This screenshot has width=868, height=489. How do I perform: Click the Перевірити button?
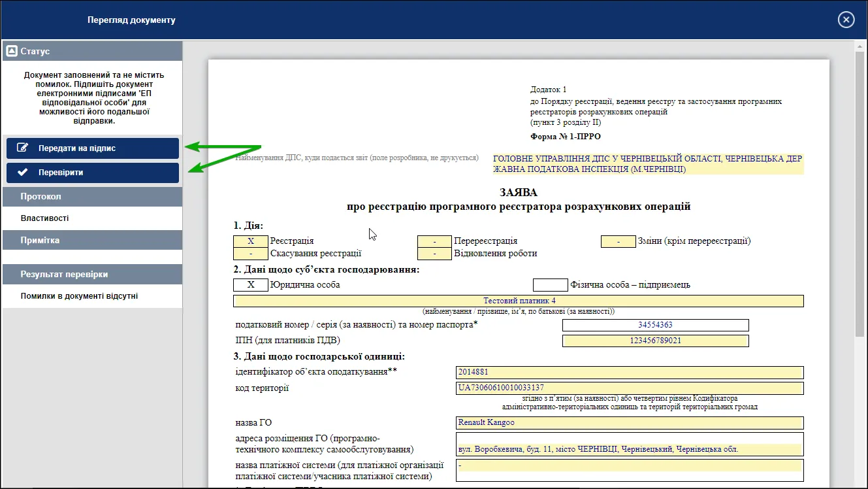(92, 173)
